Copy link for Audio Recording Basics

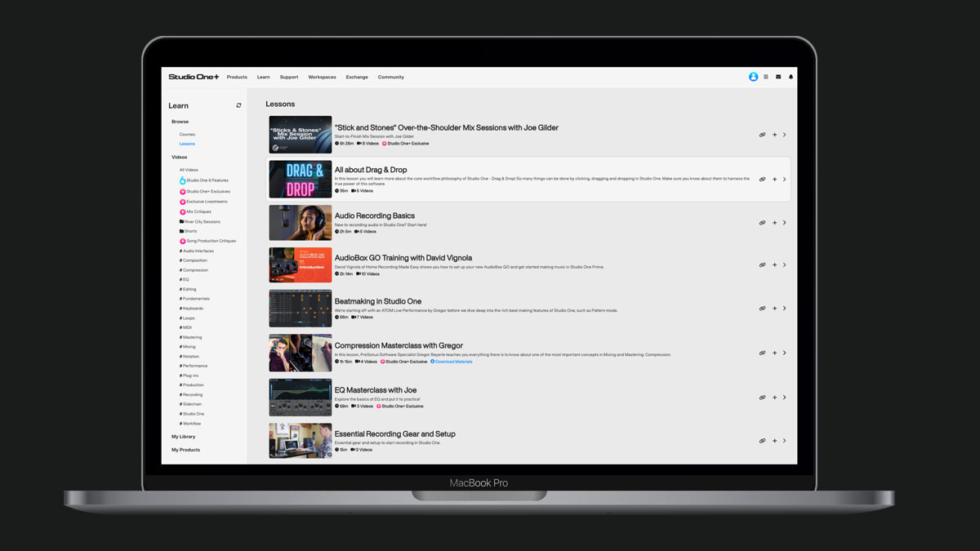click(x=762, y=223)
